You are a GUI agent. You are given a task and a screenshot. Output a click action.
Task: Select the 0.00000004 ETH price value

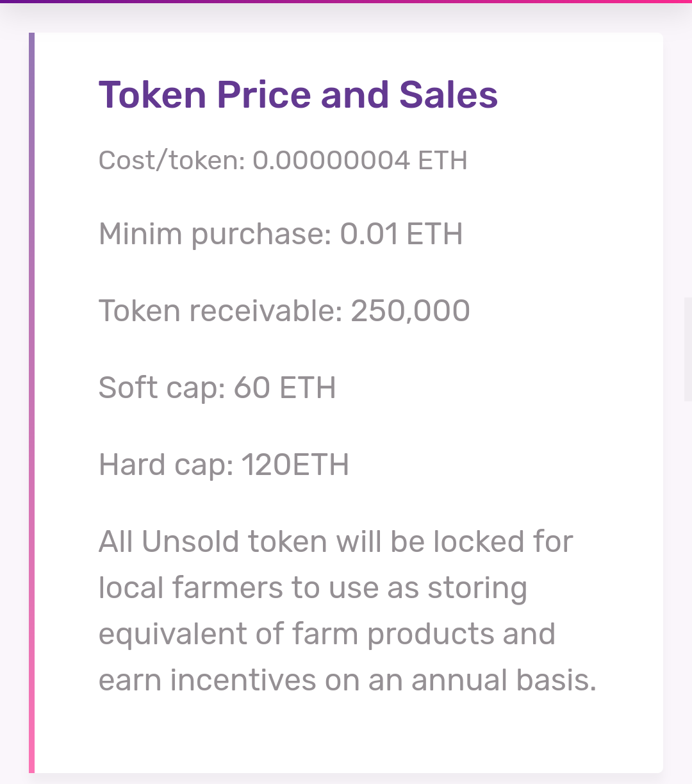[x=360, y=160]
